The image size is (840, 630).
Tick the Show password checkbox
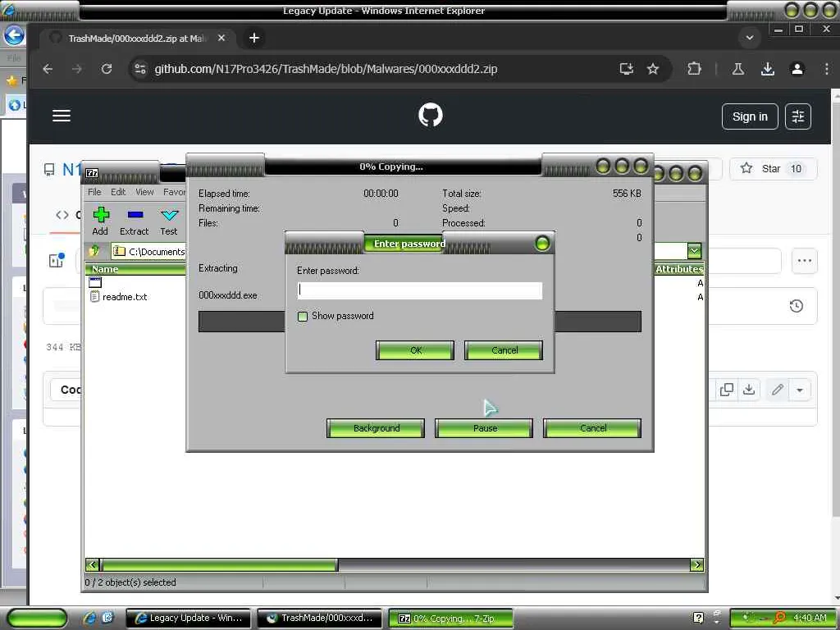302,316
